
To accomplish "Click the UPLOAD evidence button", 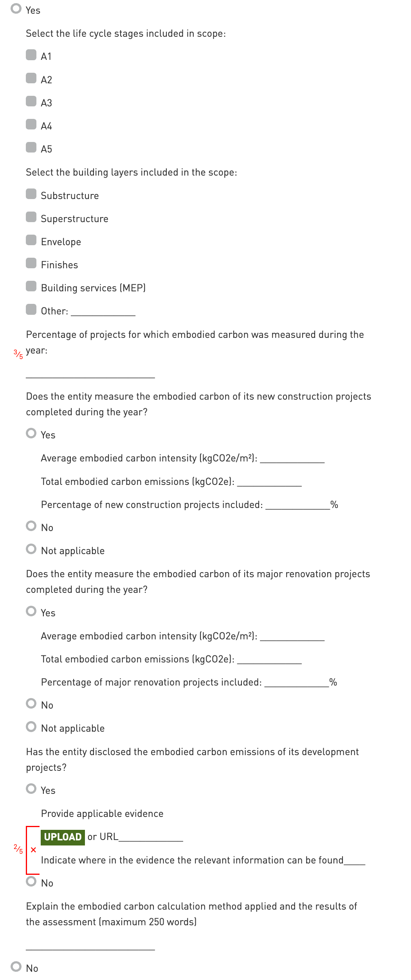I will click(63, 837).
